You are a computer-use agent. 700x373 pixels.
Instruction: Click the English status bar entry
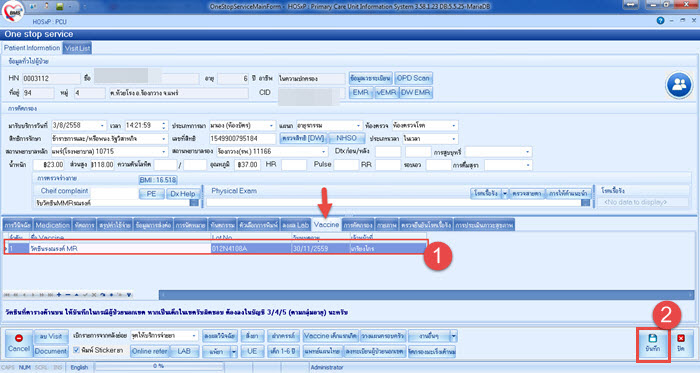point(79,367)
